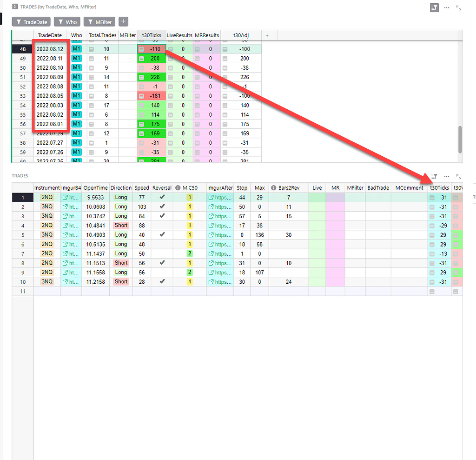Click the external-link icon in row 2 ImgurB4 cell
The width and height of the screenshot is (476, 460).
pyautogui.click(x=65, y=206)
